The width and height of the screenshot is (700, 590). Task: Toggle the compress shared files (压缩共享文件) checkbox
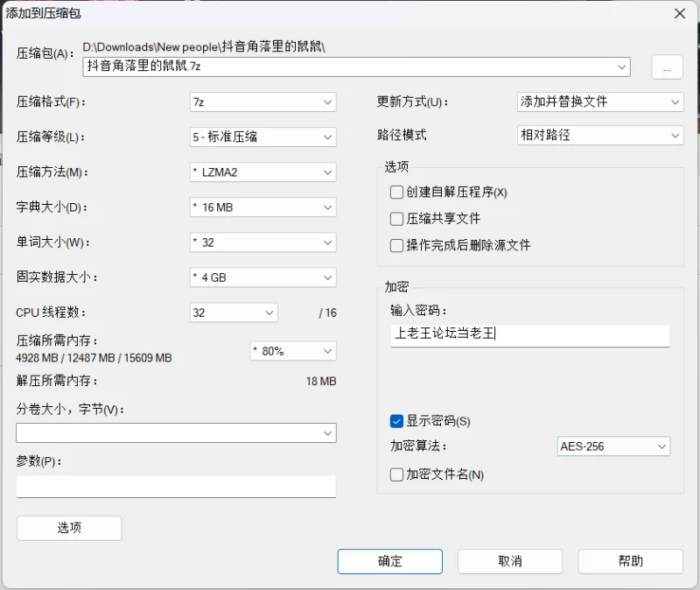point(397,219)
